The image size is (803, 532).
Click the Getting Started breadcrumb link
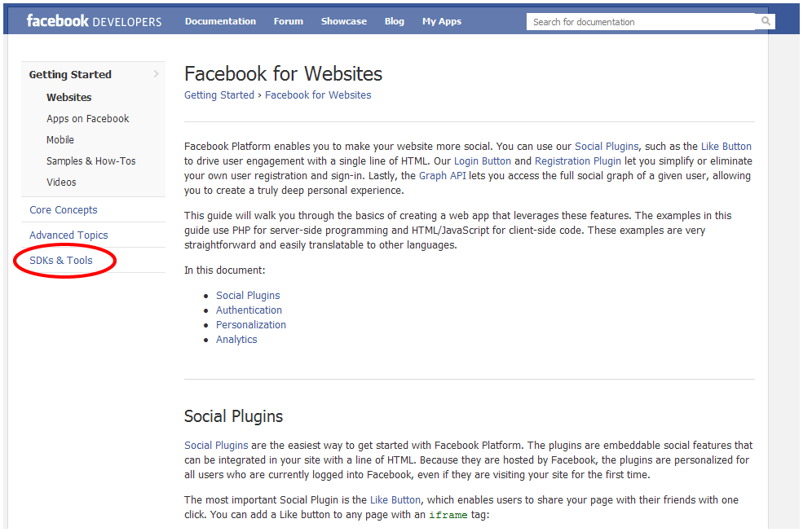pos(219,95)
